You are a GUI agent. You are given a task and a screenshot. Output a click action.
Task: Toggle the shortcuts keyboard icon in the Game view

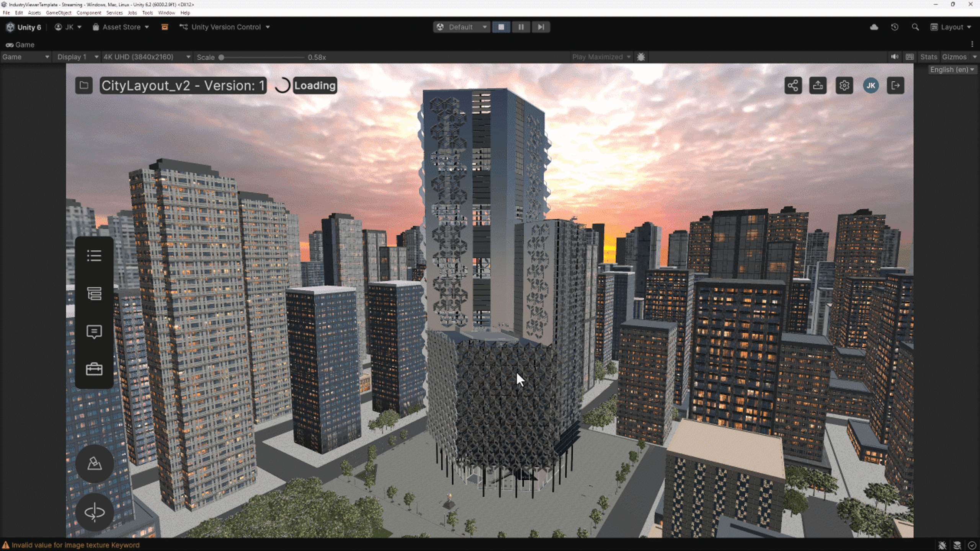click(910, 57)
